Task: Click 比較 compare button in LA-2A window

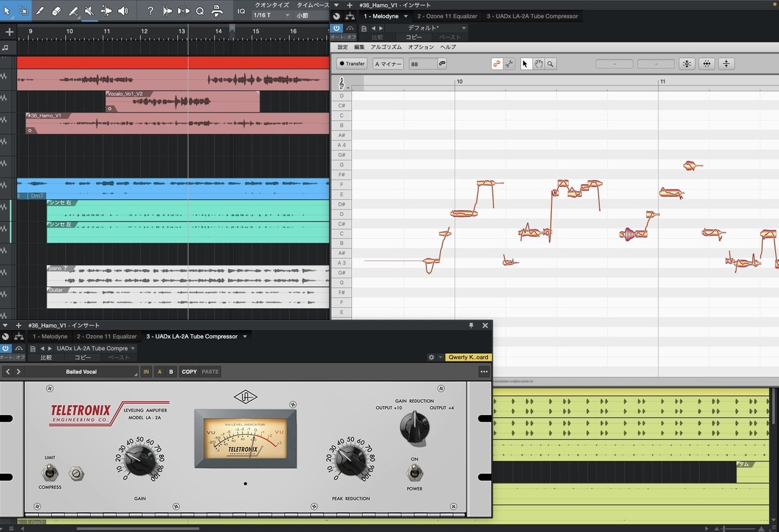Action: tap(46, 358)
